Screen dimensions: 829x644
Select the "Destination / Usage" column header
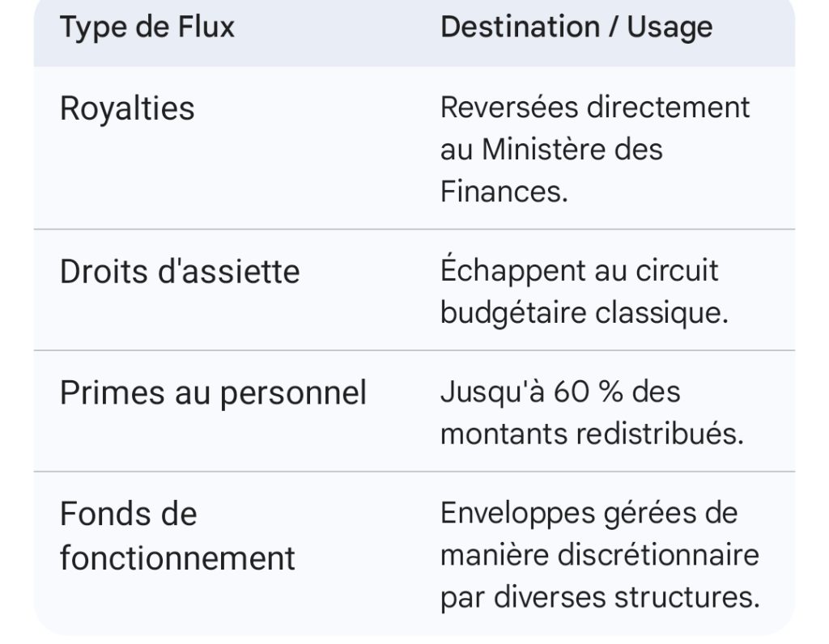click(x=576, y=28)
